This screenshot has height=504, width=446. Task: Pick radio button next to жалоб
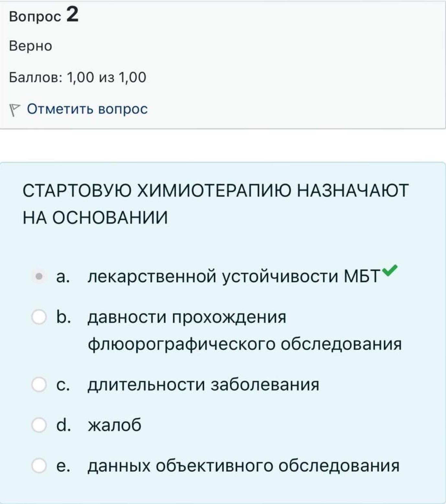coord(39,425)
